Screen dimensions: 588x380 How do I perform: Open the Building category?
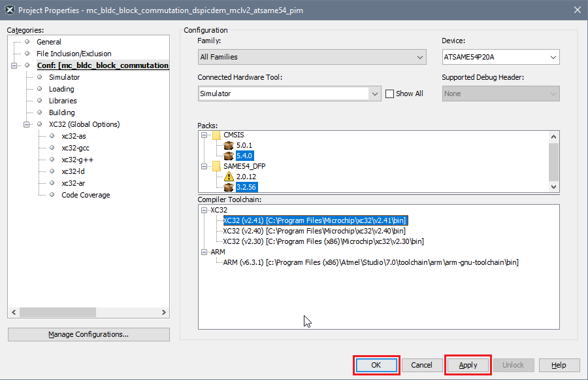pos(61,112)
